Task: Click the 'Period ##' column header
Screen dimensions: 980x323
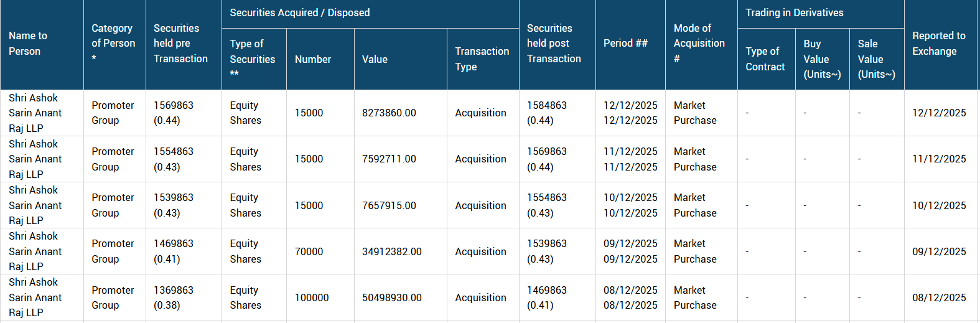Action: point(625,44)
